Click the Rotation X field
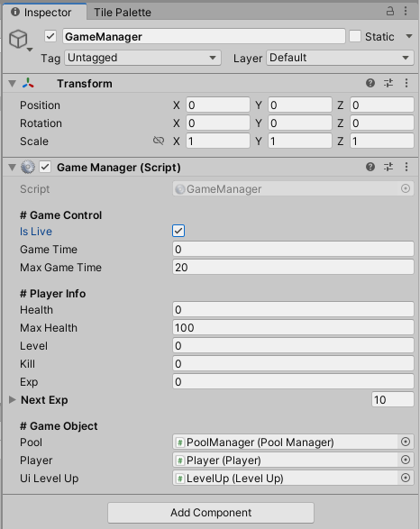Screen dimensions: 420x529 [x=218, y=123]
